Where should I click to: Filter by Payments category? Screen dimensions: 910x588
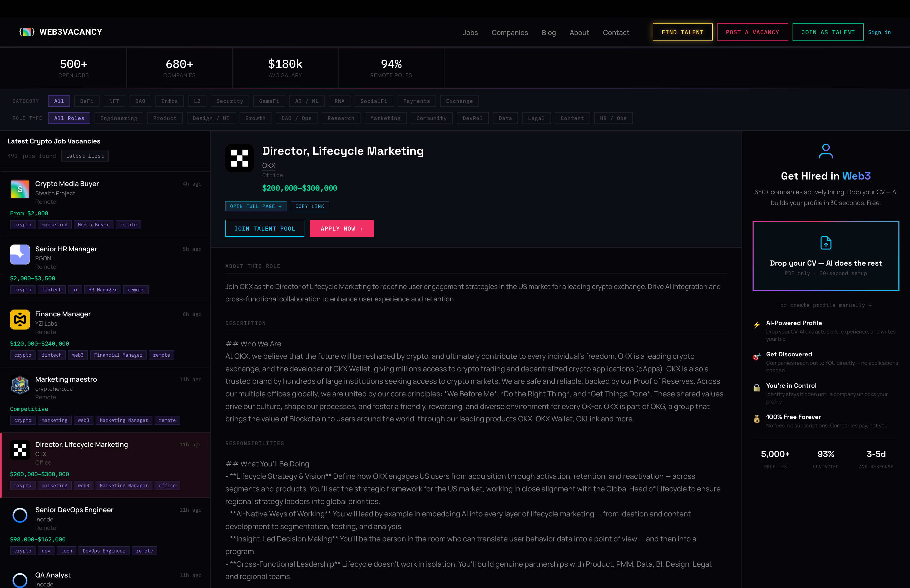coord(416,101)
